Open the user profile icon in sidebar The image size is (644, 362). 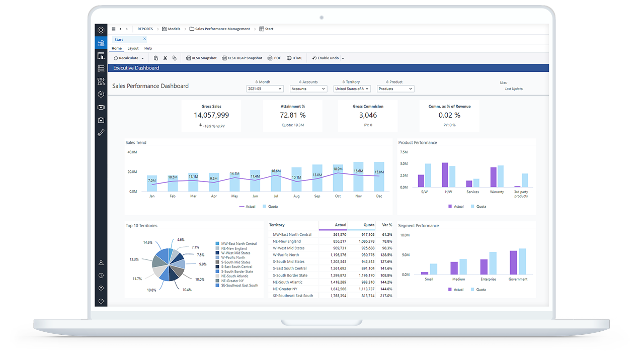101,262
